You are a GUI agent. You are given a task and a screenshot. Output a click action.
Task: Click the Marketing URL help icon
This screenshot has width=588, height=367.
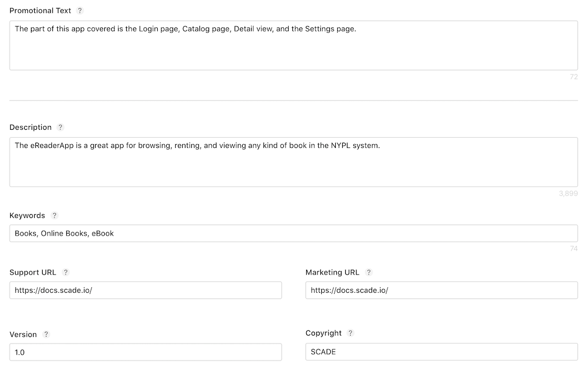click(368, 272)
